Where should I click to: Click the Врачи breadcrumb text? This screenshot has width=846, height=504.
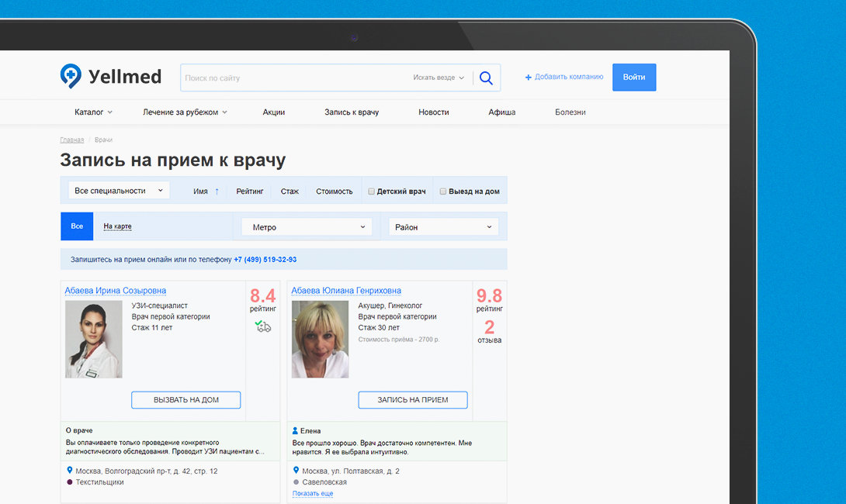tap(103, 140)
